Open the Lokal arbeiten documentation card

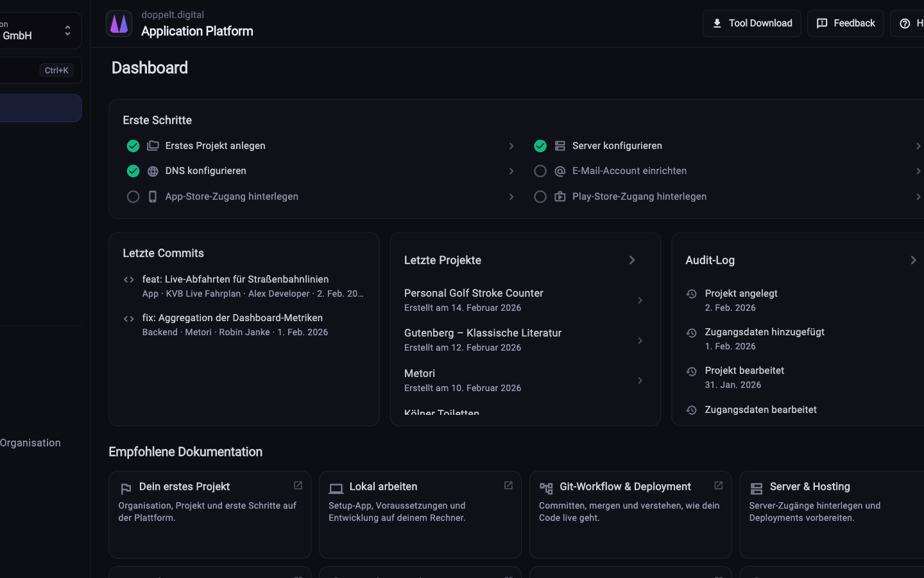[x=420, y=514]
